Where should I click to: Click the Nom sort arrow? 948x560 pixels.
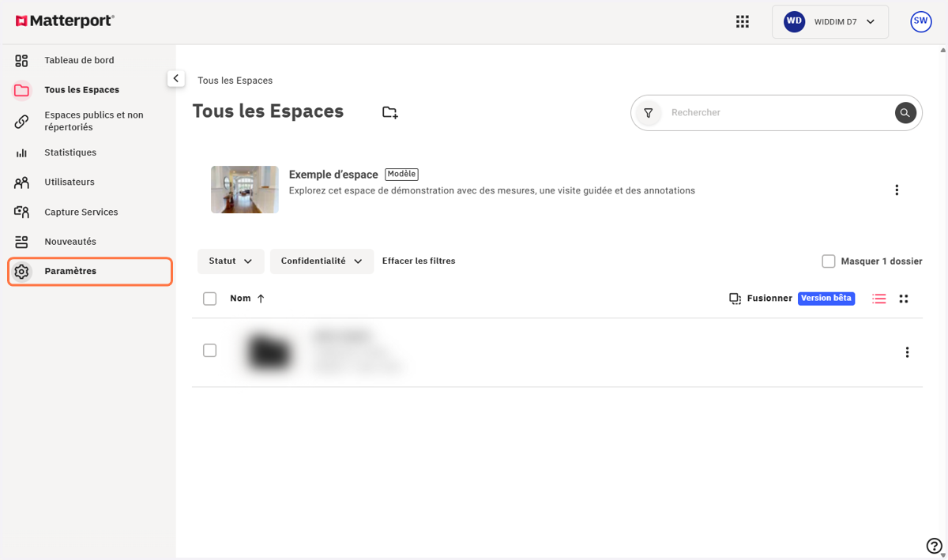(261, 299)
